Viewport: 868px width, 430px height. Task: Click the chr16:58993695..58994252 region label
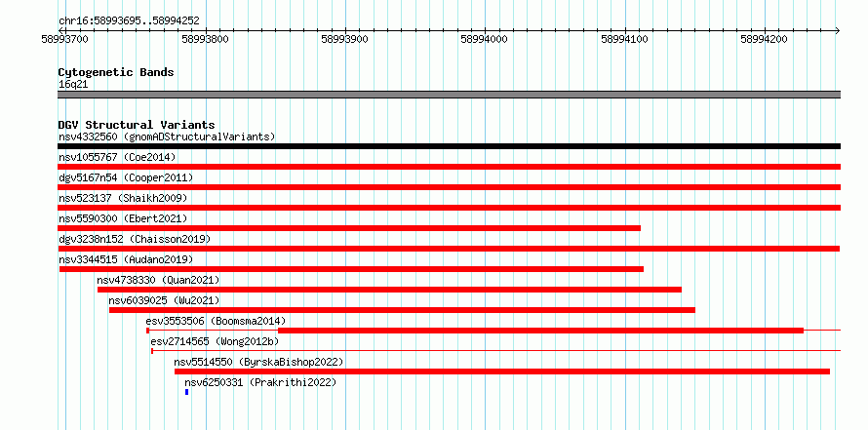coord(129,21)
